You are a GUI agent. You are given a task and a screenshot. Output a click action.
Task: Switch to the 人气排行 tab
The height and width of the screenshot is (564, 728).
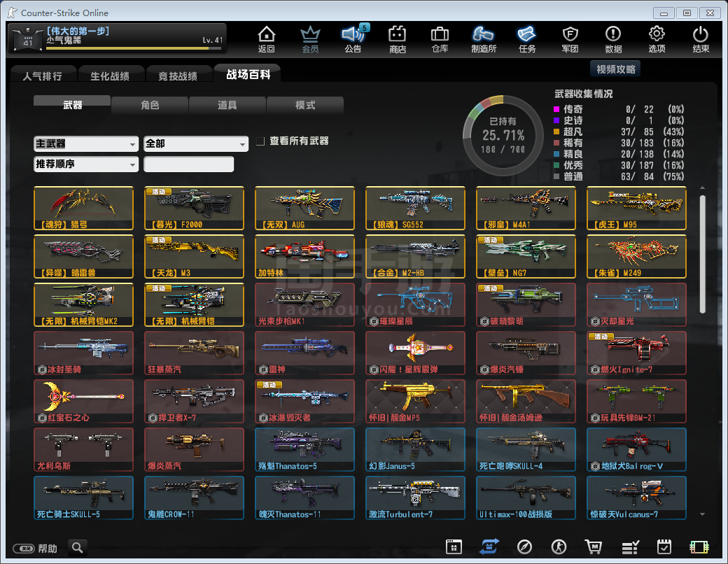[42, 76]
